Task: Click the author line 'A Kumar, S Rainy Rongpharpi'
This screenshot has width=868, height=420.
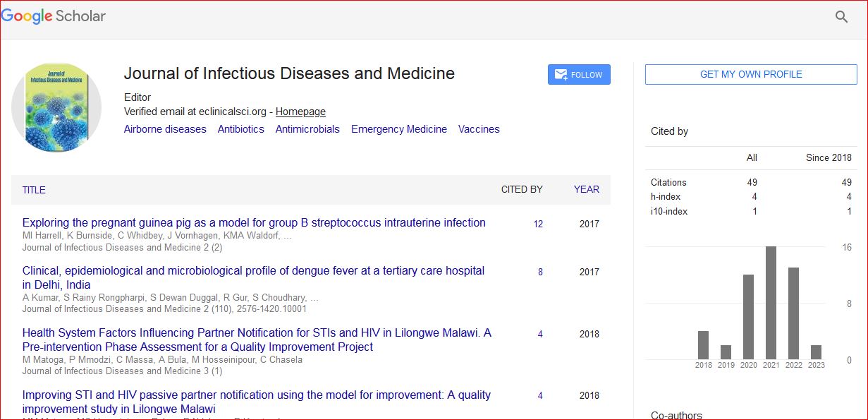Action: click(x=171, y=298)
